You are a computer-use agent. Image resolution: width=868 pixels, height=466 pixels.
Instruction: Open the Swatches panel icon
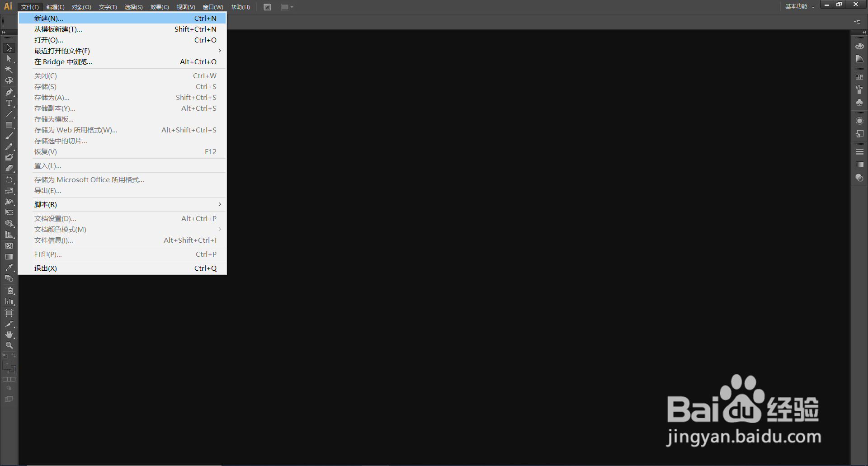[859, 77]
